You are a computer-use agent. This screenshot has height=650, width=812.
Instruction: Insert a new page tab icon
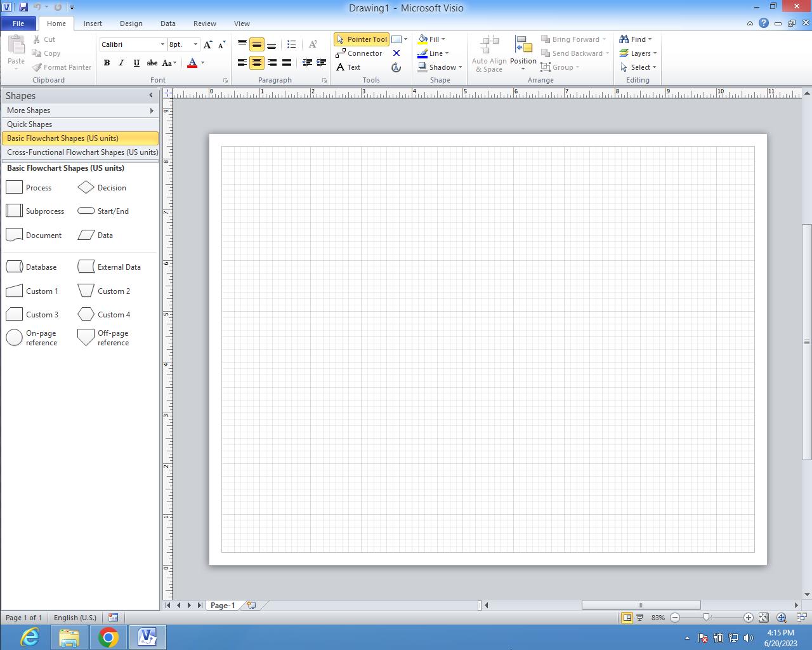[251, 605]
